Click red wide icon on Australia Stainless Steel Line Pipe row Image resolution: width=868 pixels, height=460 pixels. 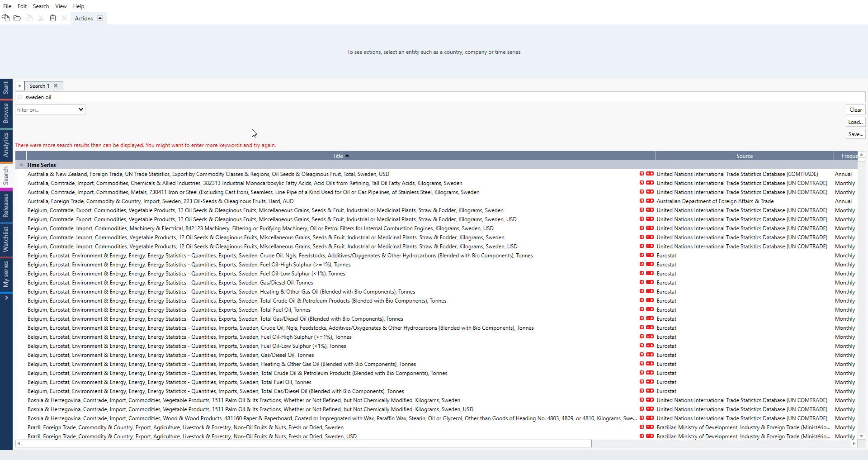650,192
